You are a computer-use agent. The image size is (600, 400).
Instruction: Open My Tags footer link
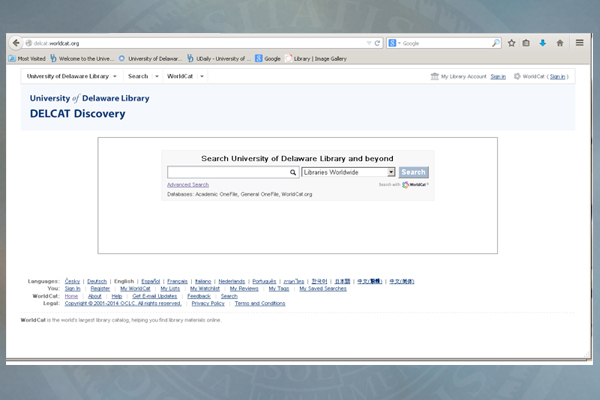[x=279, y=289]
